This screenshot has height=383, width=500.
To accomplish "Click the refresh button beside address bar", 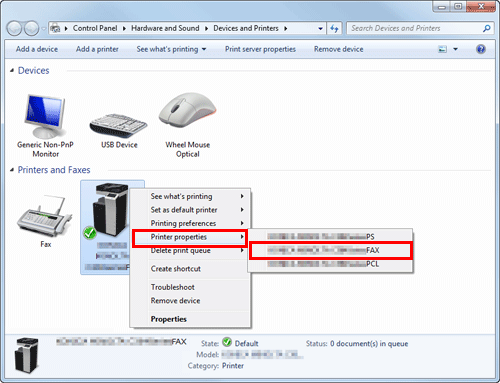I will click(334, 29).
